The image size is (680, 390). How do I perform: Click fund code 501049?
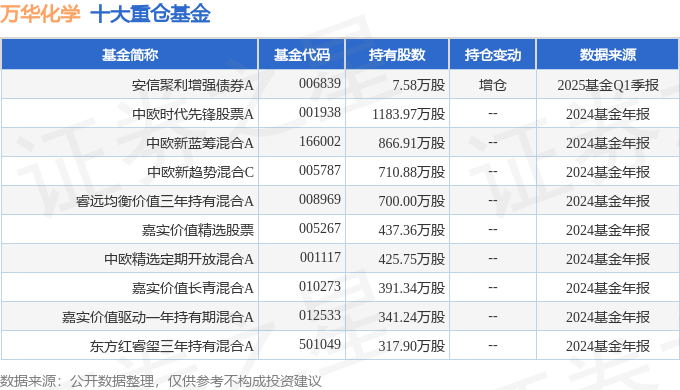click(x=320, y=345)
